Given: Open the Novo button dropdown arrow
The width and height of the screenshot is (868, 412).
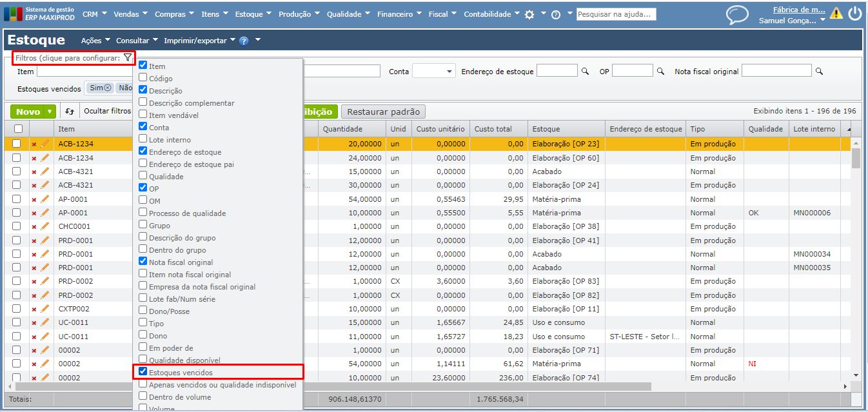Looking at the screenshot, I should tap(50, 112).
